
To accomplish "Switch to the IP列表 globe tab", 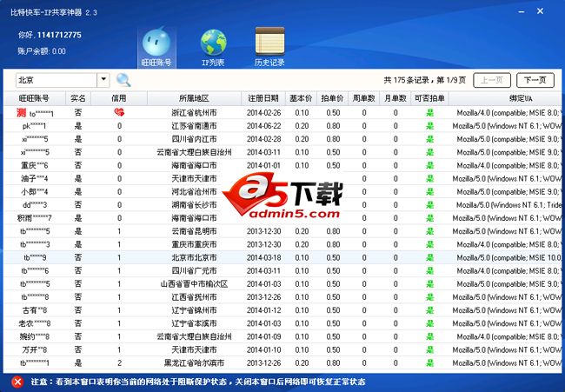I will [213, 47].
